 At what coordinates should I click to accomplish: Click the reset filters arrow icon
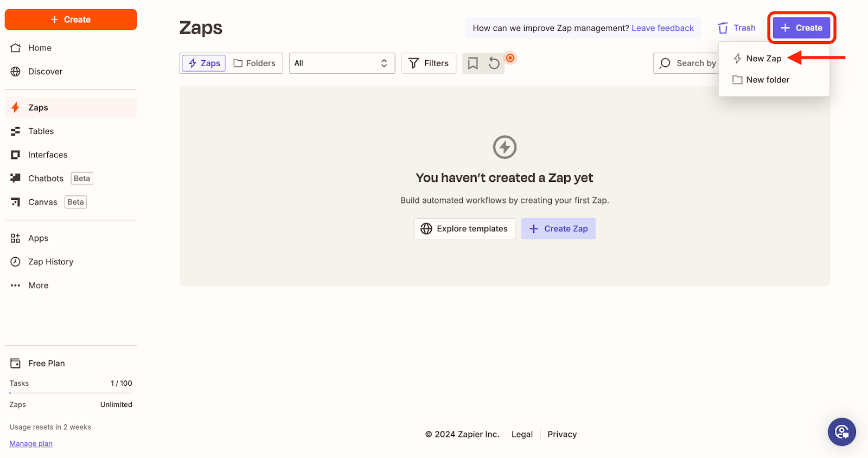(x=494, y=63)
